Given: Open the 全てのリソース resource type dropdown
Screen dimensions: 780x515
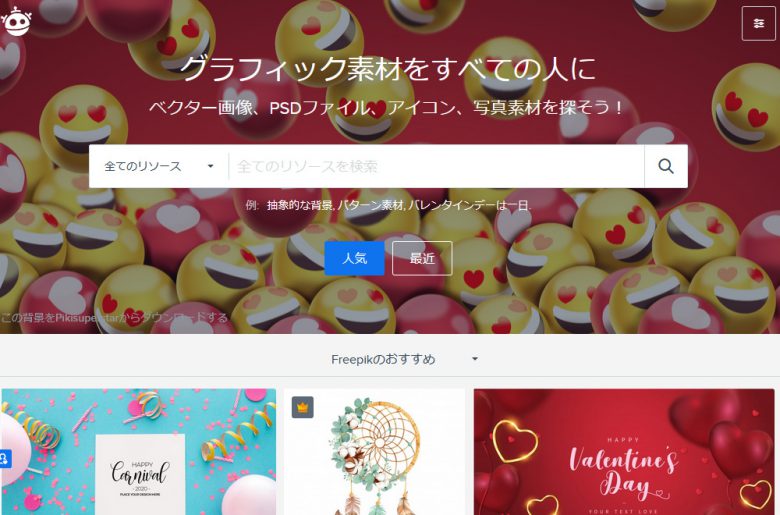Looking at the screenshot, I should pyautogui.click(x=159, y=166).
